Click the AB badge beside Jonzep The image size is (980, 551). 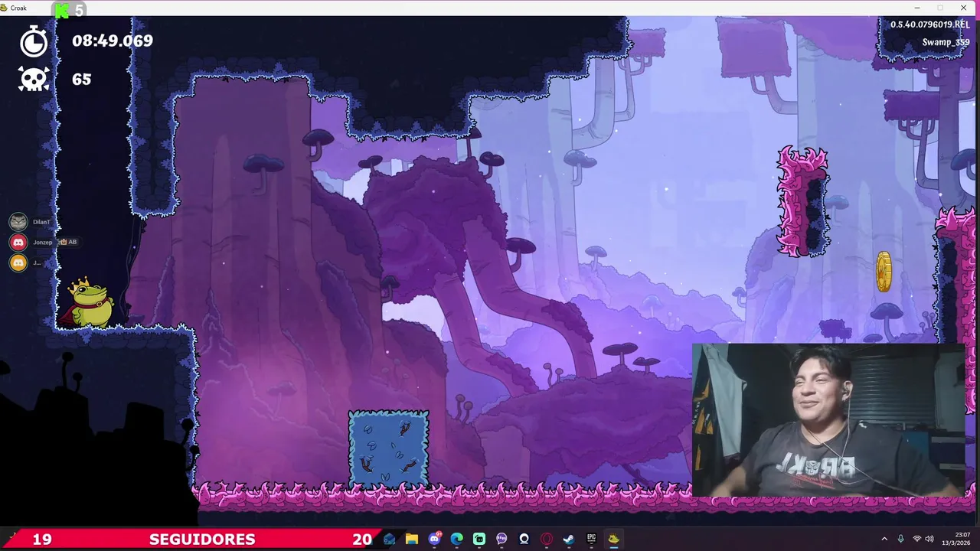click(x=69, y=242)
